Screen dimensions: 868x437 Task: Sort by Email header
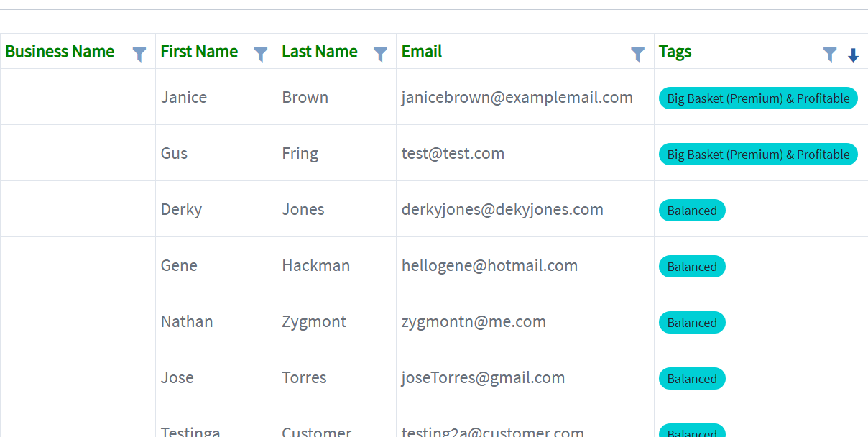coord(422,52)
